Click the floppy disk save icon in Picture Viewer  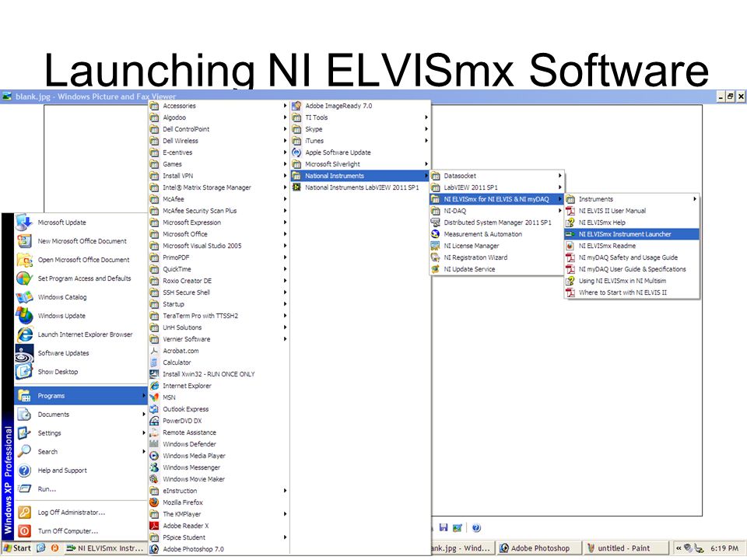point(444,527)
